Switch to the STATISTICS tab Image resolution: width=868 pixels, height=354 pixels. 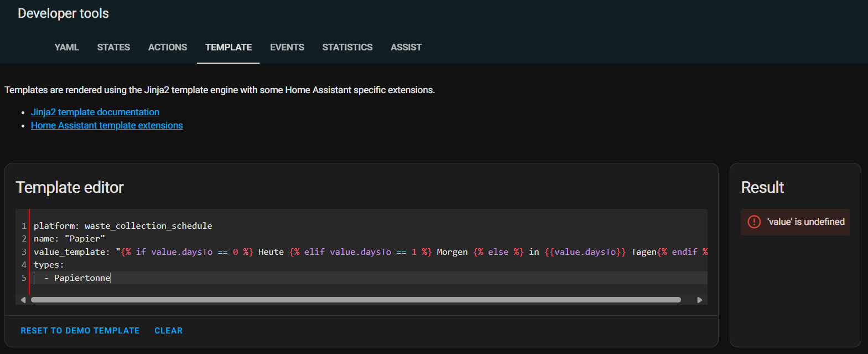347,48
